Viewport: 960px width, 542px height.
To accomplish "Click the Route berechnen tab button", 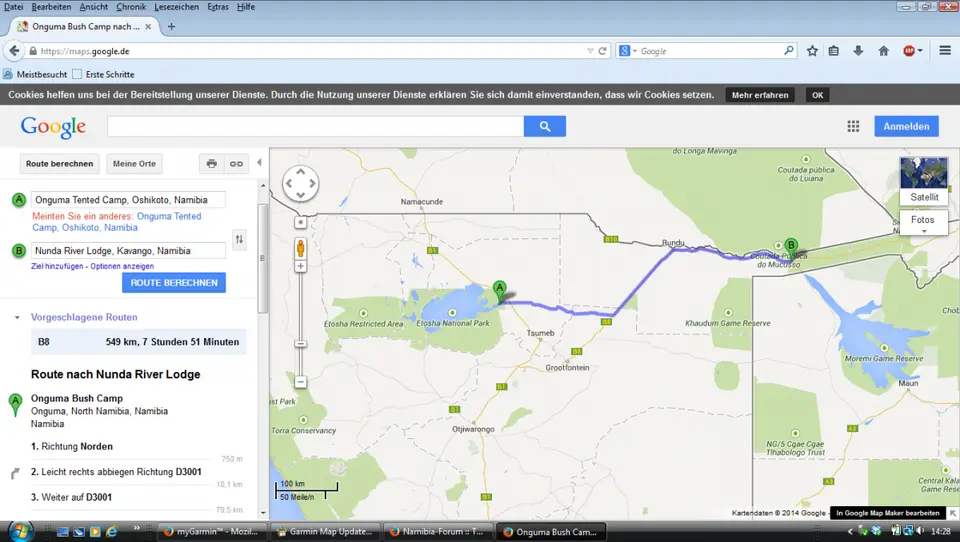I will (x=59, y=164).
